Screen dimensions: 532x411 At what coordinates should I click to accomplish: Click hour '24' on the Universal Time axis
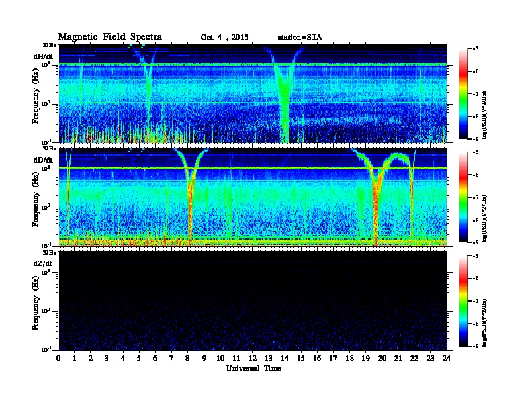pyautogui.click(x=447, y=359)
